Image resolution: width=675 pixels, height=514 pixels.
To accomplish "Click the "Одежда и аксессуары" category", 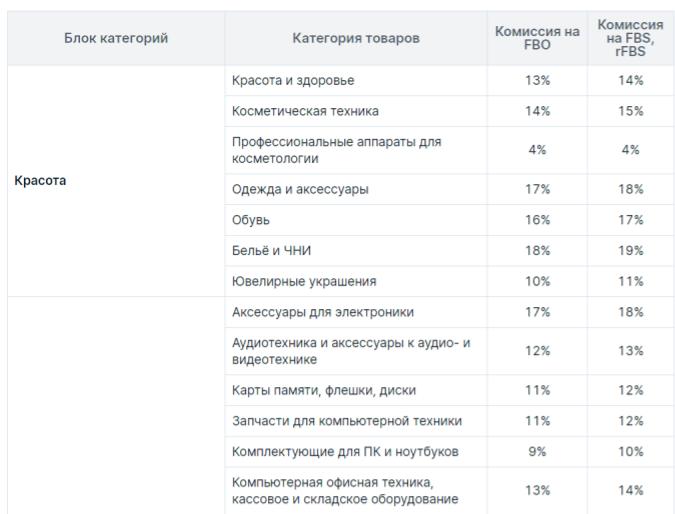I will [298, 190].
